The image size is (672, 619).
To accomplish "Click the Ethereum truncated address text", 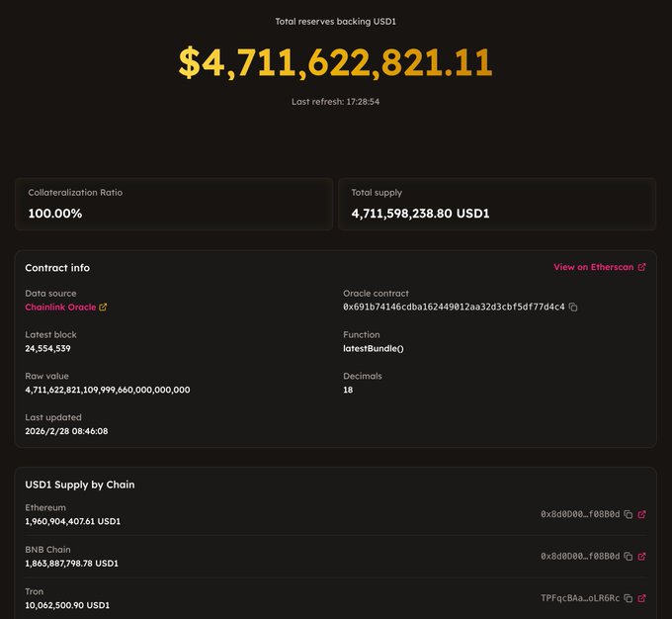I will (x=580, y=514).
